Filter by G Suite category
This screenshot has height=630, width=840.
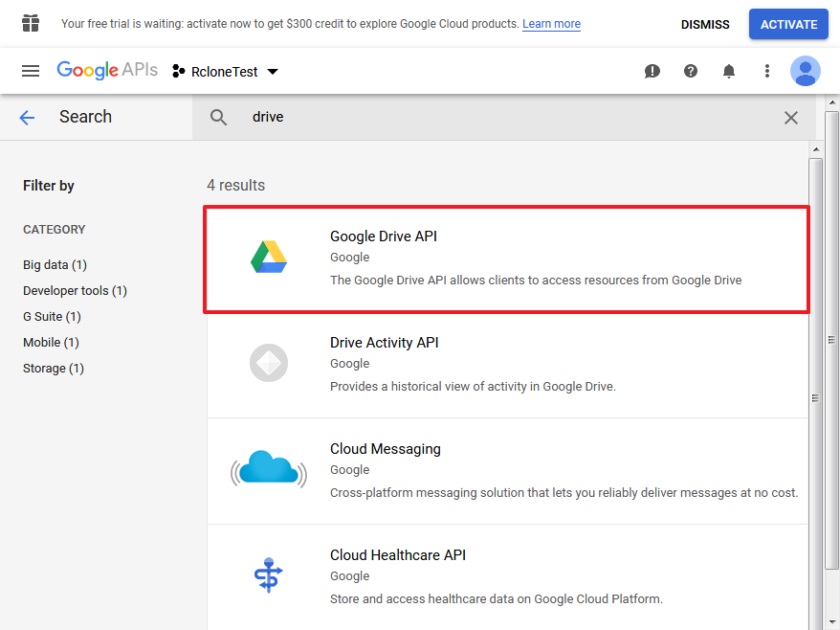52,316
